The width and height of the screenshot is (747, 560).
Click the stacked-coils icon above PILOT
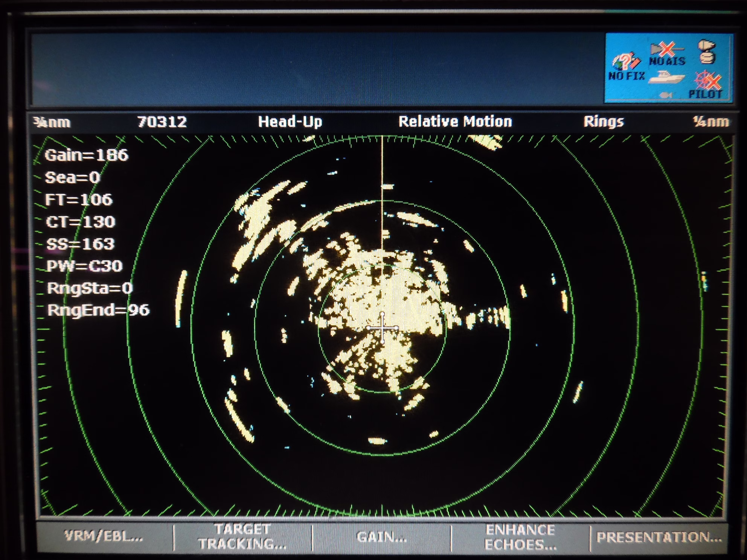tap(707, 52)
